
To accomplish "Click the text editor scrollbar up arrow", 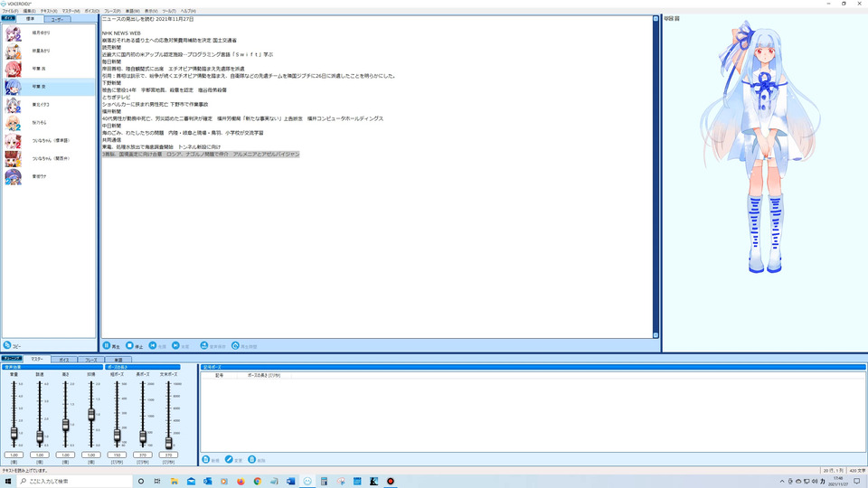I will (x=656, y=19).
